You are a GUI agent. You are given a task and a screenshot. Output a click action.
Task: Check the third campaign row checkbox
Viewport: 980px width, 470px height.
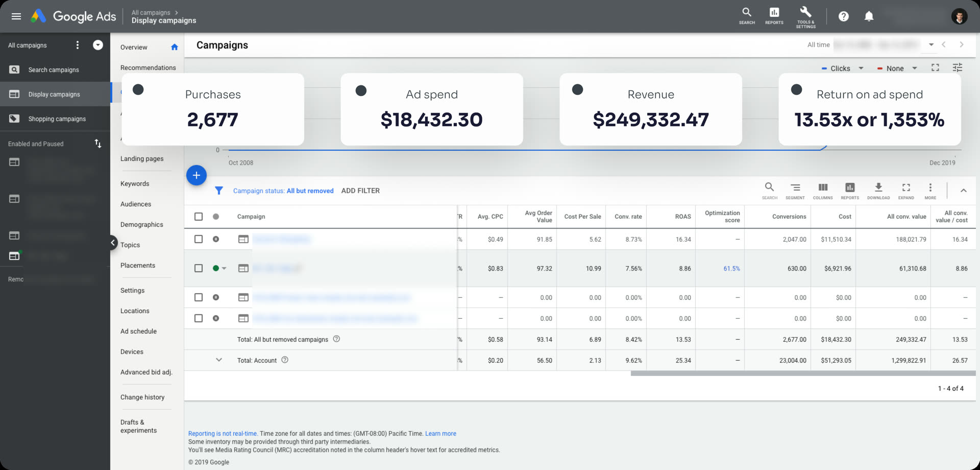pyautogui.click(x=199, y=297)
